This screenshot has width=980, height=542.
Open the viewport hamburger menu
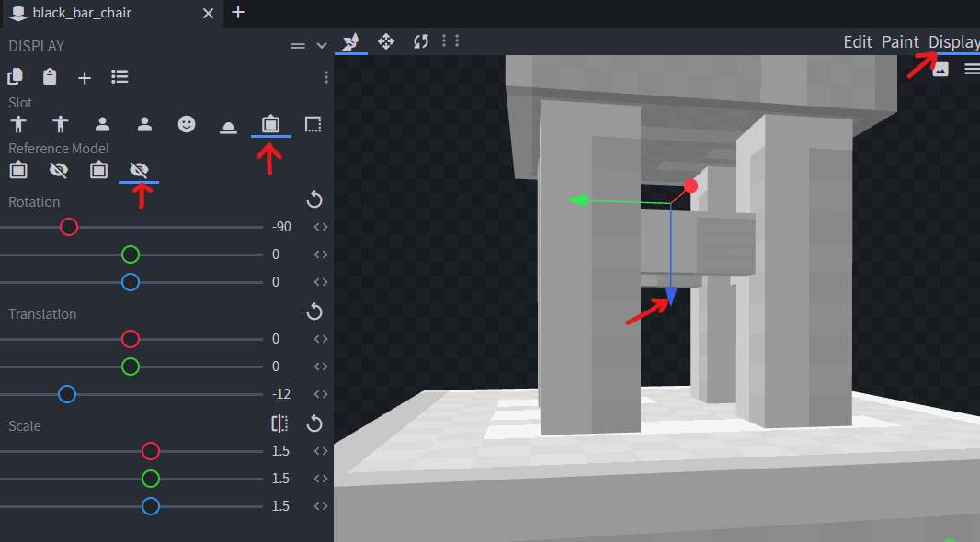click(x=972, y=69)
